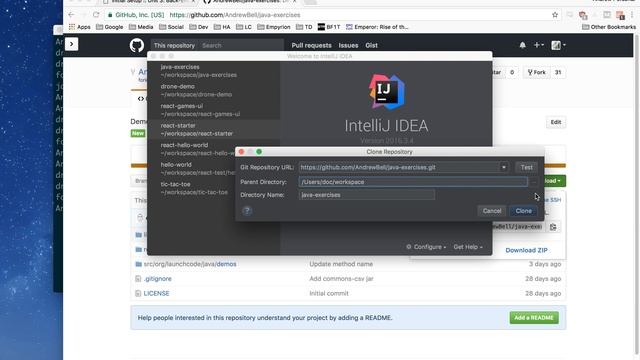The image size is (640, 360).
Task: Open the Dev bookmarks folder
Action: tap(199, 27)
